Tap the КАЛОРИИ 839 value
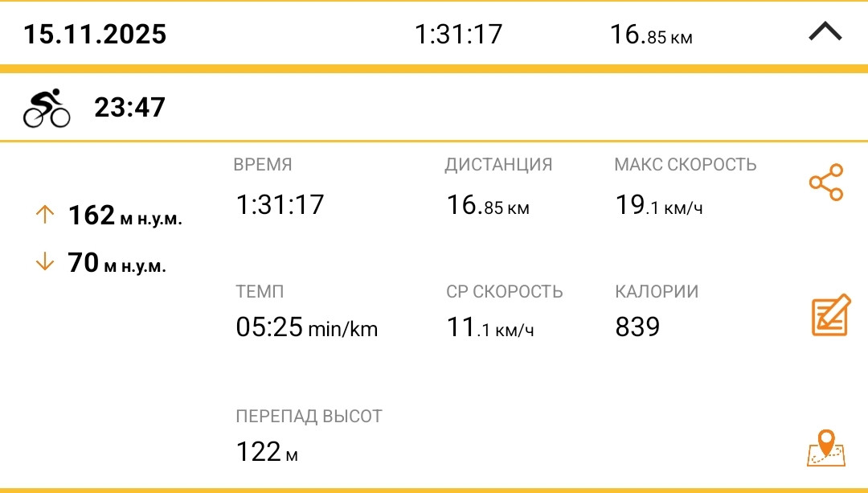 [x=637, y=327]
